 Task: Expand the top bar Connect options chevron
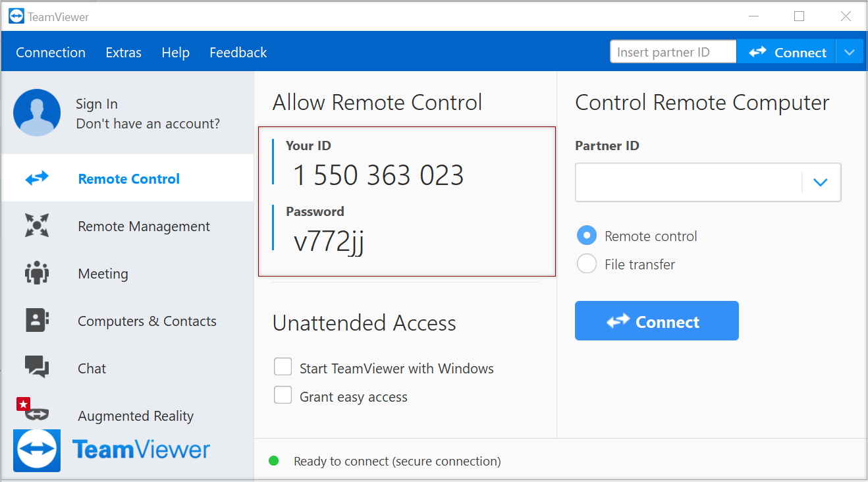[850, 52]
